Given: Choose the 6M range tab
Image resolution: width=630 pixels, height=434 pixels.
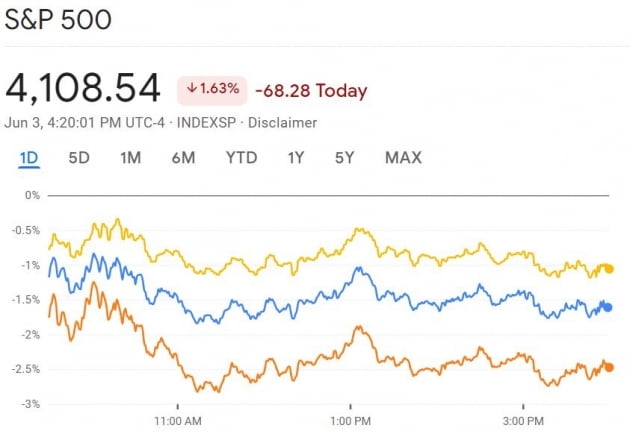Looking at the screenshot, I should (183, 157).
